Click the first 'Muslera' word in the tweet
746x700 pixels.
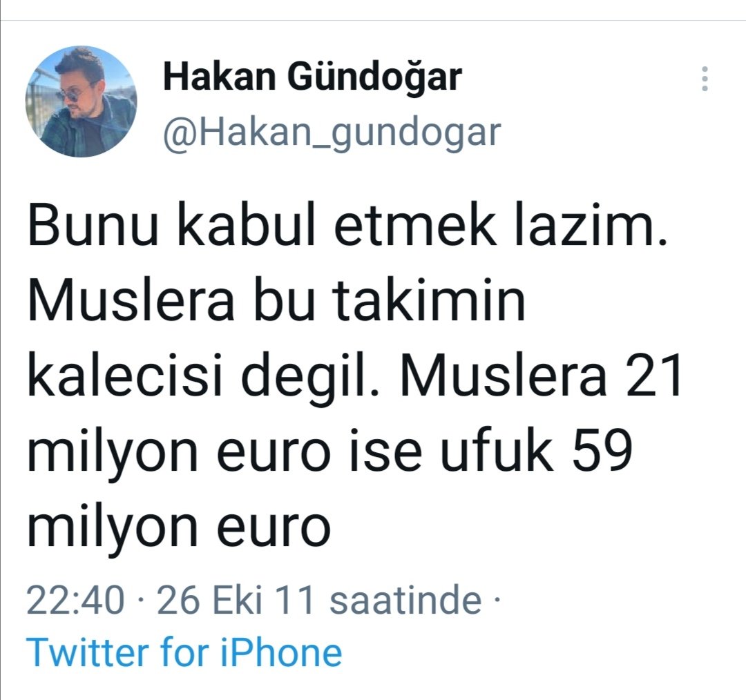pos(131,302)
